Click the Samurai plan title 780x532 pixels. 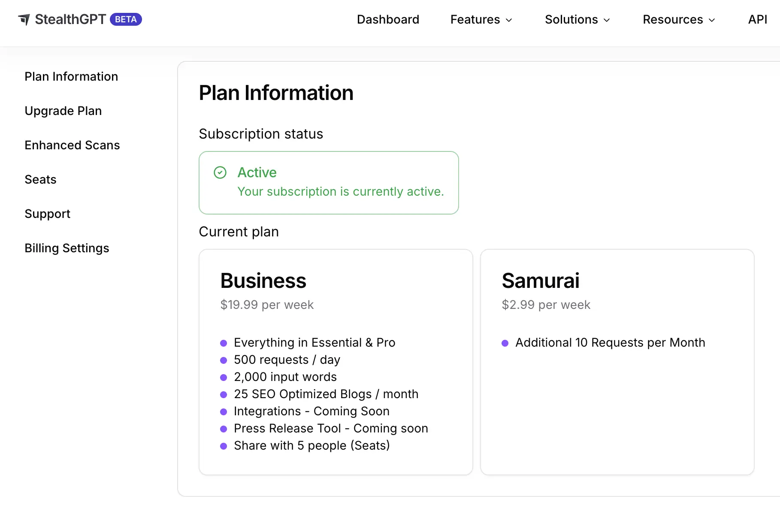click(541, 281)
